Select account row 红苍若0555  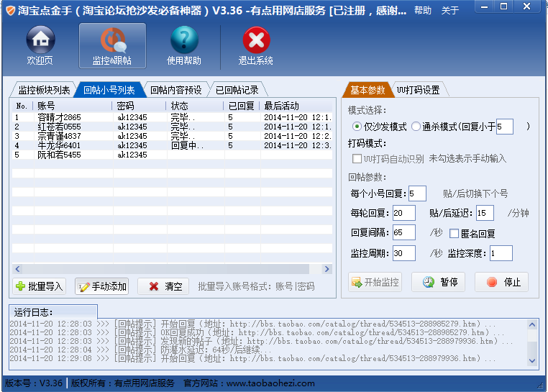(173, 127)
